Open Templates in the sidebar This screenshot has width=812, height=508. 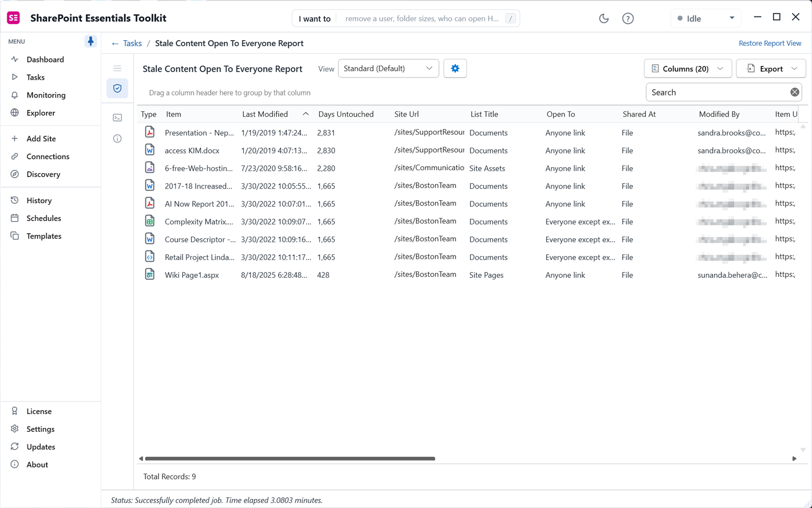click(44, 236)
